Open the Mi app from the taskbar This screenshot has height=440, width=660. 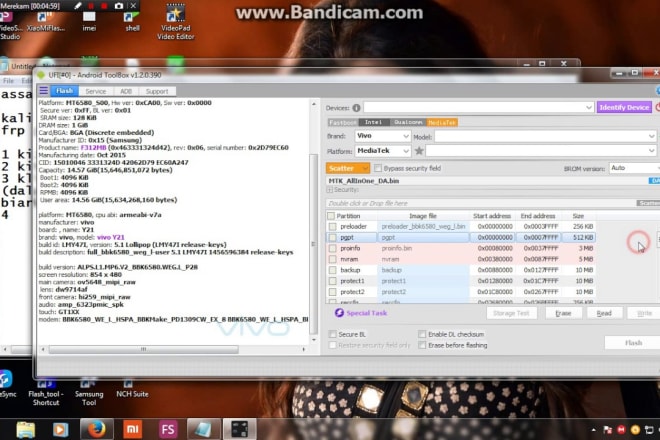[133, 429]
